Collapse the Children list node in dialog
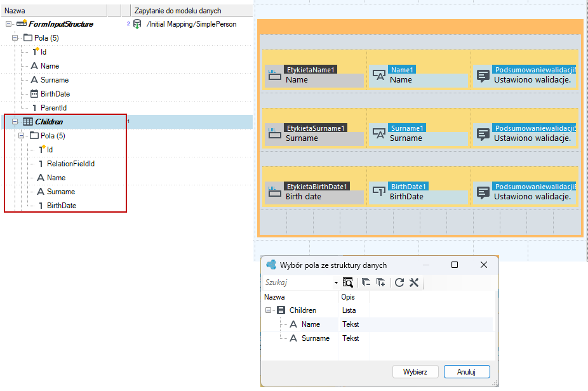Image resolution: width=588 pixels, height=391 pixels. click(268, 310)
